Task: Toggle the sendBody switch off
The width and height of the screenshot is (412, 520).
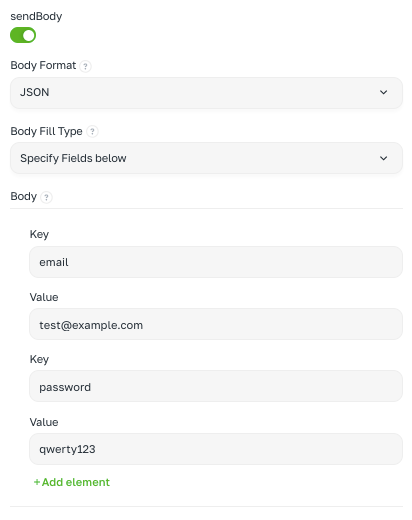Action: (23, 35)
